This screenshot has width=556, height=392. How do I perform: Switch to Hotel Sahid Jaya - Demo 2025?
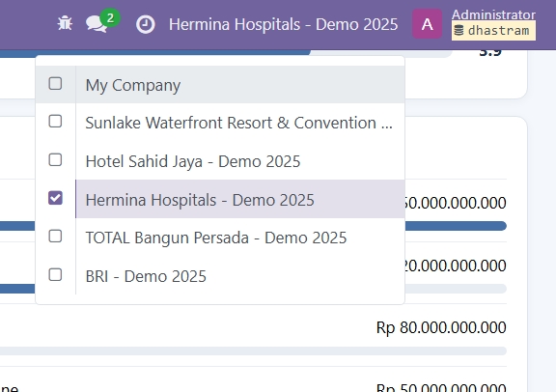[240, 161]
